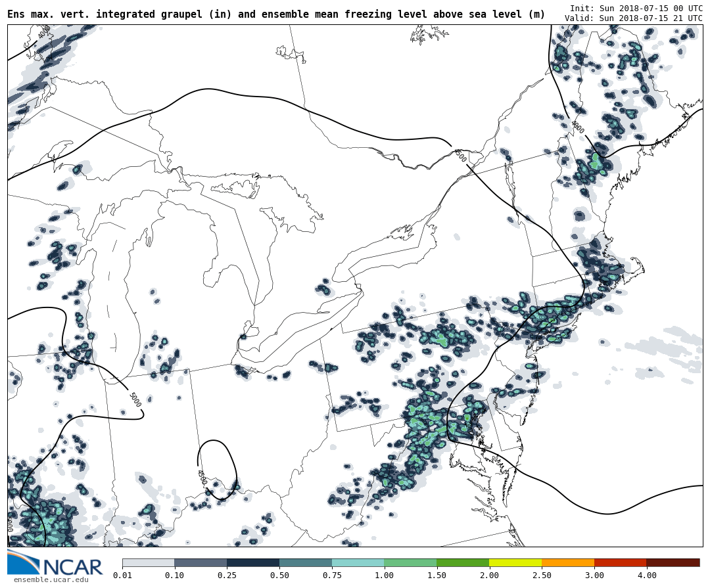This screenshot has width=710, height=588.
Task: Pick the orange 2.50–3.00 legend swatch
Action: tap(568, 562)
